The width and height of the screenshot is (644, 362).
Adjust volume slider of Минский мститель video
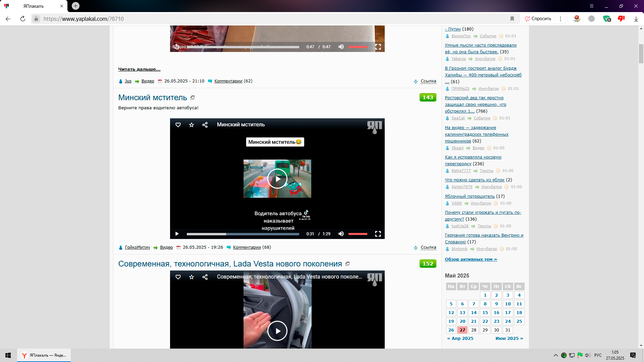pyautogui.click(x=358, y=234)
